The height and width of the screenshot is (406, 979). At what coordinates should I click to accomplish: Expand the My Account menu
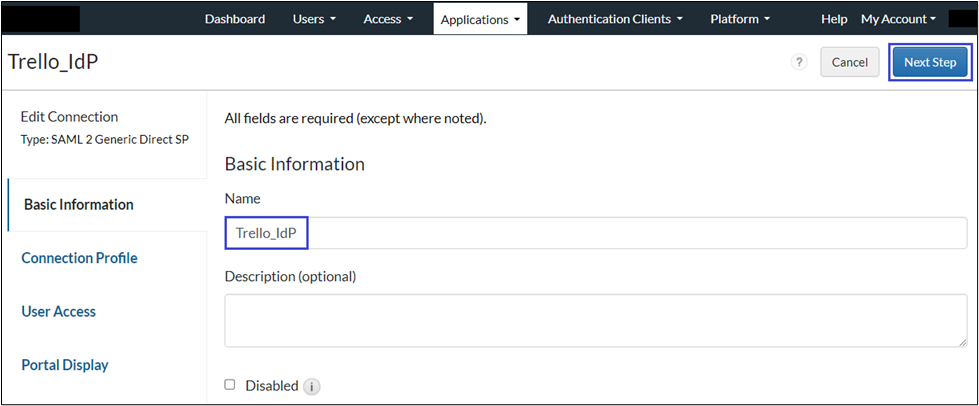[898, 19]
